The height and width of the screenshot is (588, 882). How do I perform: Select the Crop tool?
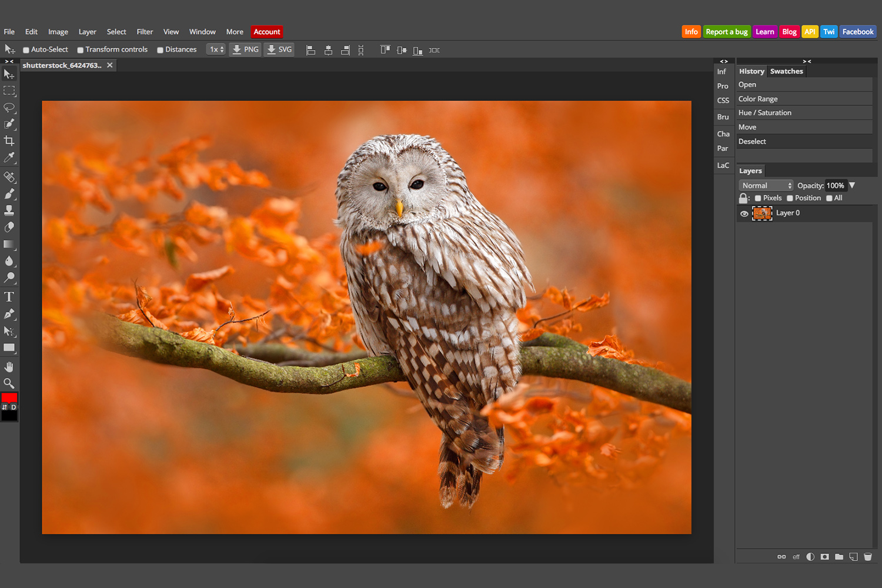pos(9,141)
